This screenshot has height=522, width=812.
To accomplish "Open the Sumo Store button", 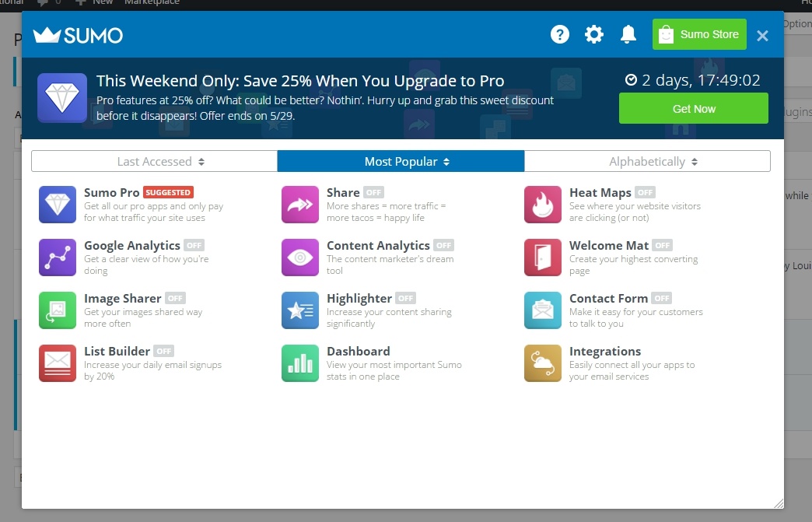I will [700, 34].
